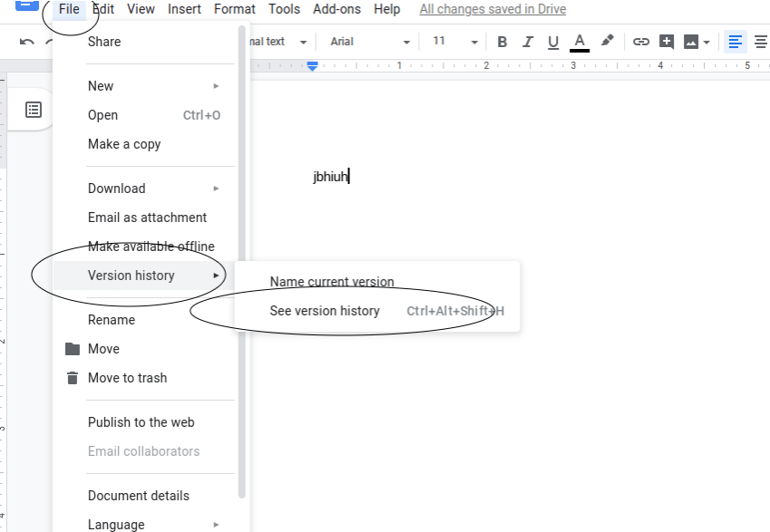Click the add comment icon
The height and width of the screenshot is (532, 770).
pos(667,42)
